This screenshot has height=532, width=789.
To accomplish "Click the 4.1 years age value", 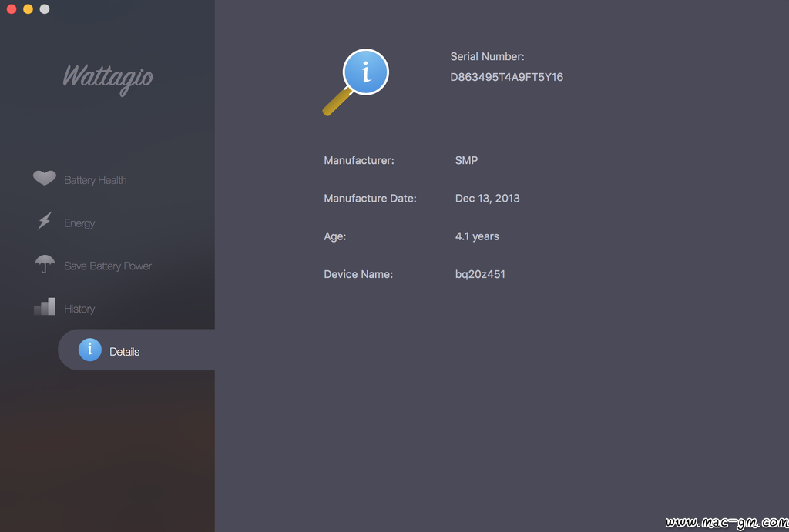I will [477, 236].
